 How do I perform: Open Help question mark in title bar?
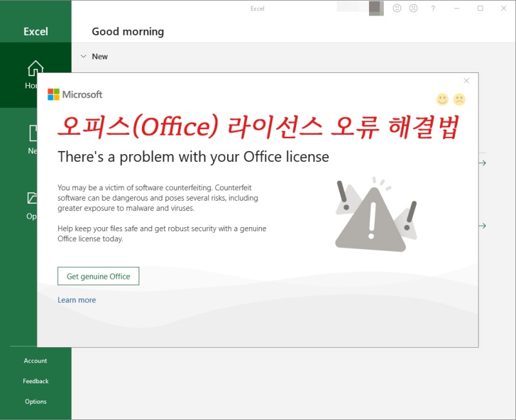coord(433,8)
